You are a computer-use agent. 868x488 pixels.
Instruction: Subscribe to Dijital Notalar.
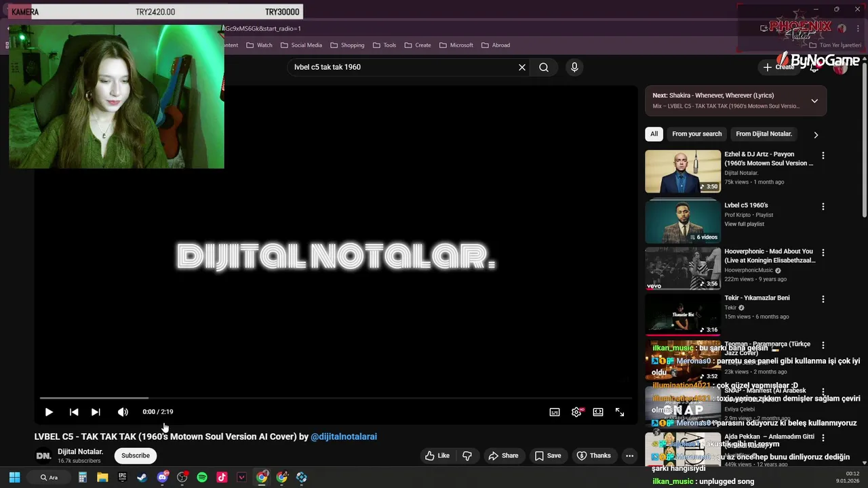(x=136, y=455)
